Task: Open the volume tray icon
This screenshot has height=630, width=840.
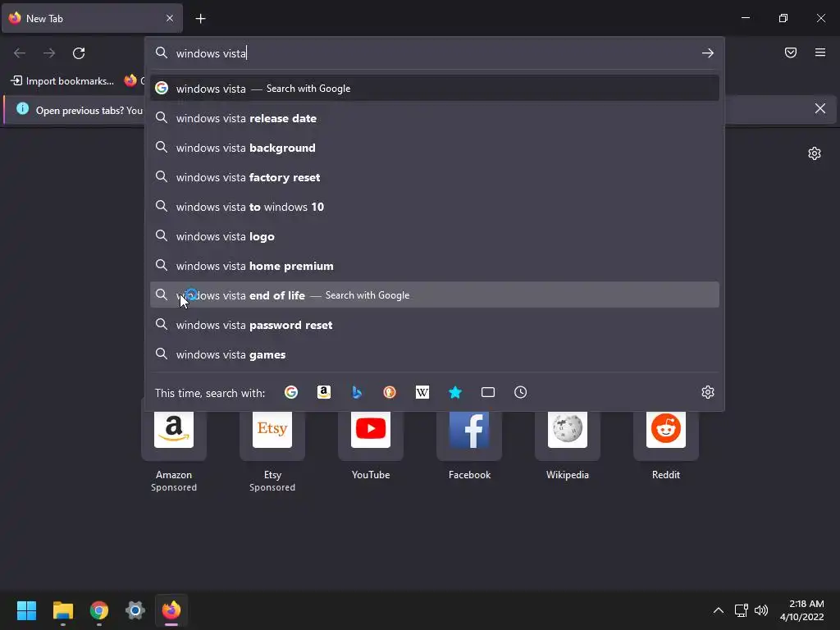Action: (761, 610)
